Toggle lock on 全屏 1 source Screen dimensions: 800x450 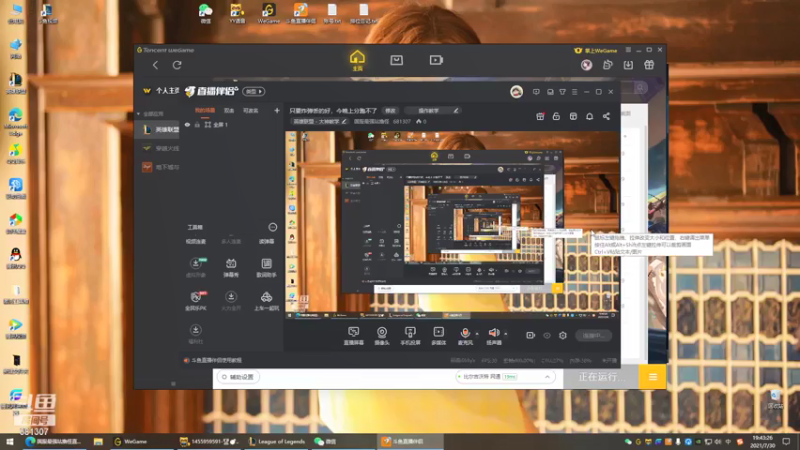click(x=197, y=124)
